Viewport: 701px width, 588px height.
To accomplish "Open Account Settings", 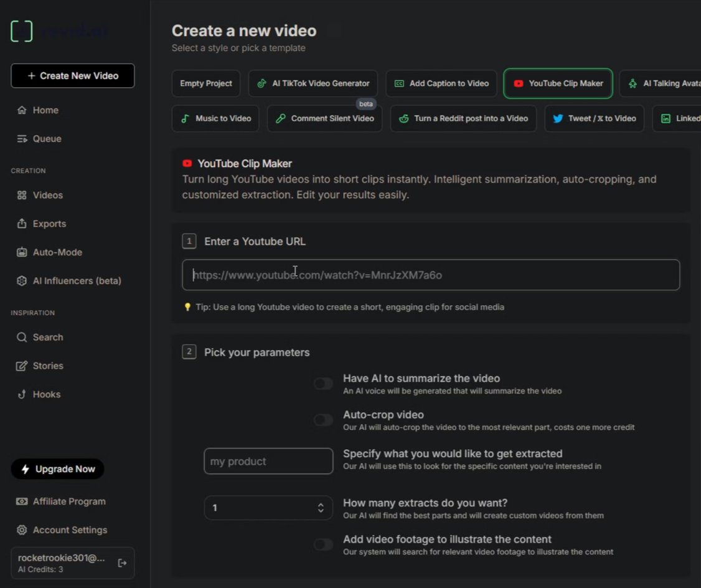I will (x=69, y=530).
